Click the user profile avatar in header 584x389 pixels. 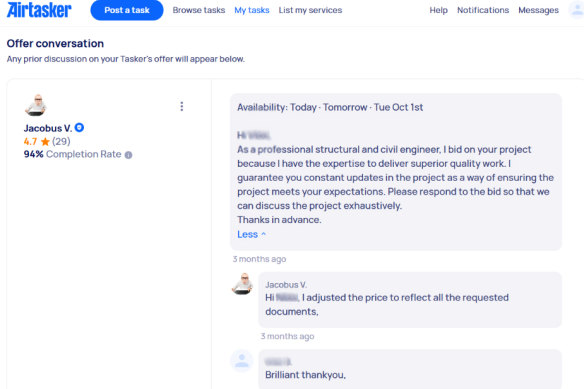coord(577,10)
